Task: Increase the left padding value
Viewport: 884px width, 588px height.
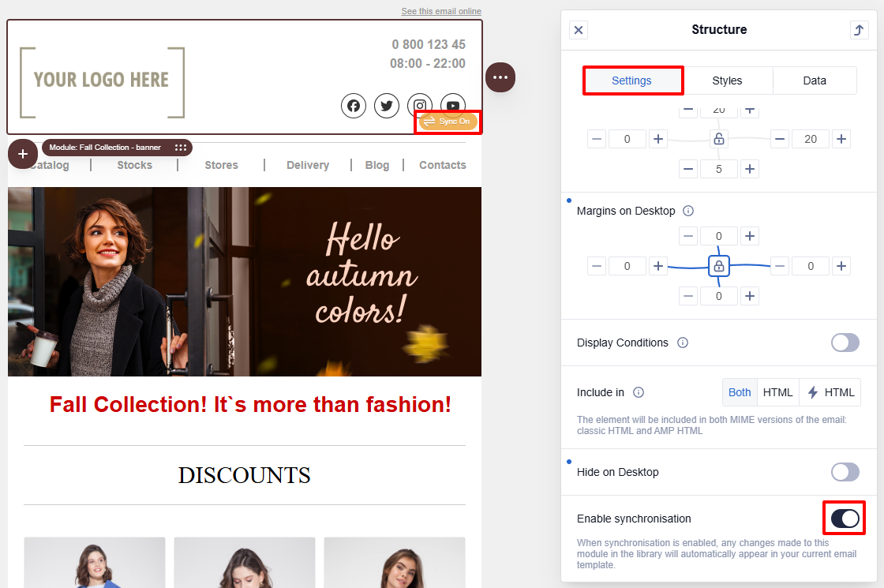Action: point(658,139)
